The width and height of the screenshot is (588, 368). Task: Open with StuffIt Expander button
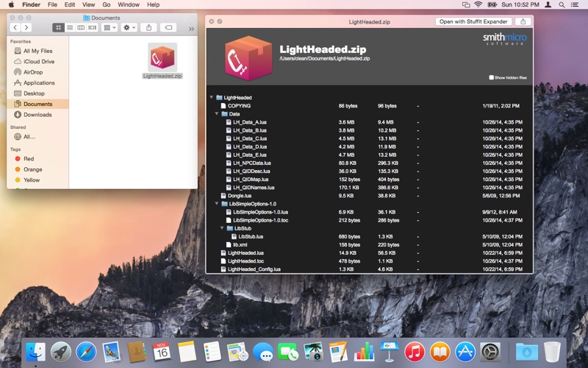pos(473,21)
